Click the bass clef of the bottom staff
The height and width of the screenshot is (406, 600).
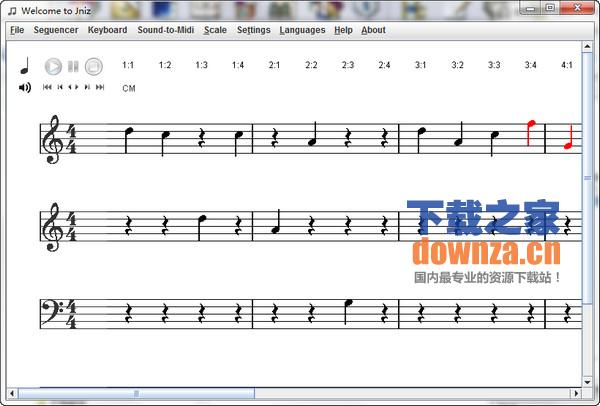pyautogui.click(x=52, y=311)
